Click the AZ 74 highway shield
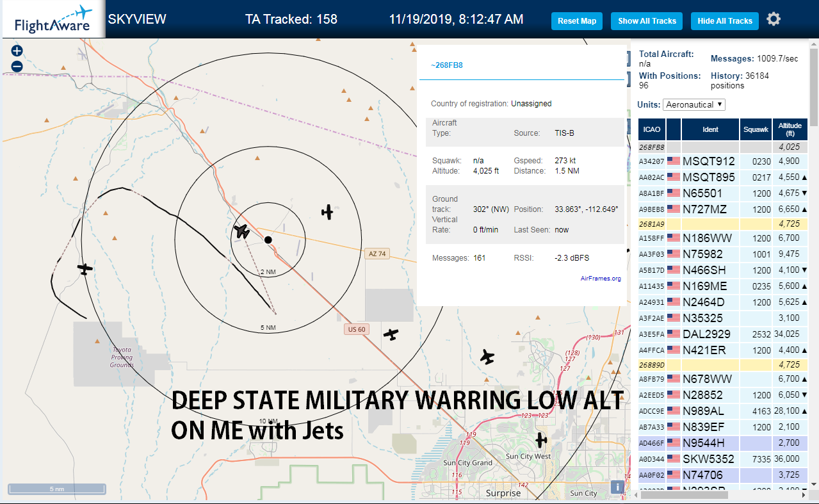 [378, 254]
